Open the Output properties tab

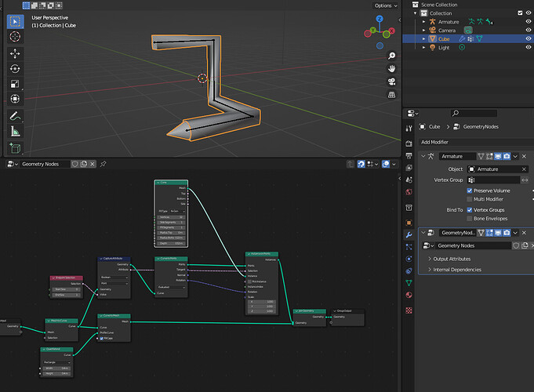tap(409, 156)
